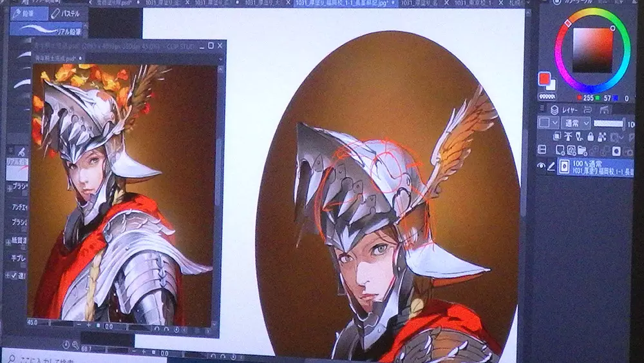Toggle Set as draft layer

[x=579, y=137]
